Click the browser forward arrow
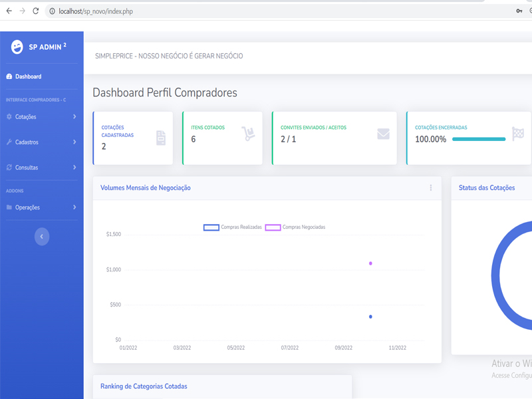This screenshot has height=399, width=532. click(23, 11)
